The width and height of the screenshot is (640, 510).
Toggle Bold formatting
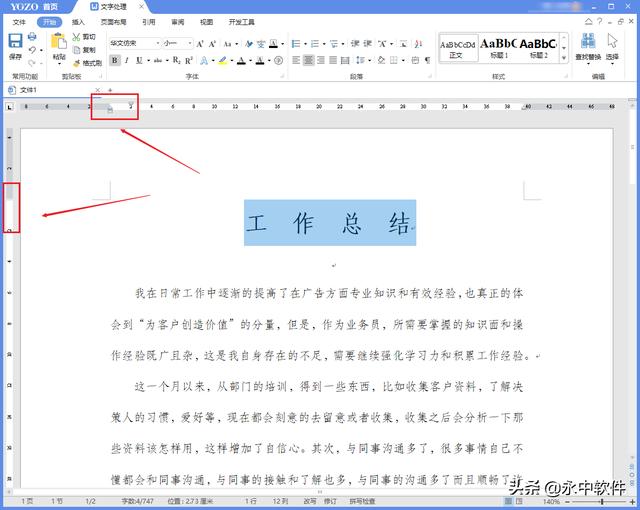(115, 60)
